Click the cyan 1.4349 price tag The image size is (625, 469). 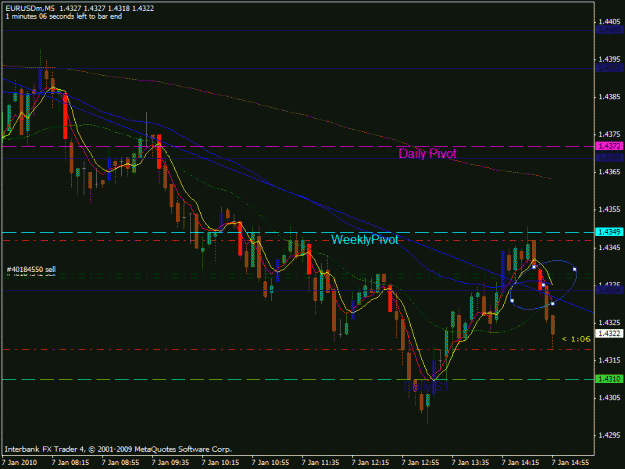pyautogui.click(x=609, y=232)
